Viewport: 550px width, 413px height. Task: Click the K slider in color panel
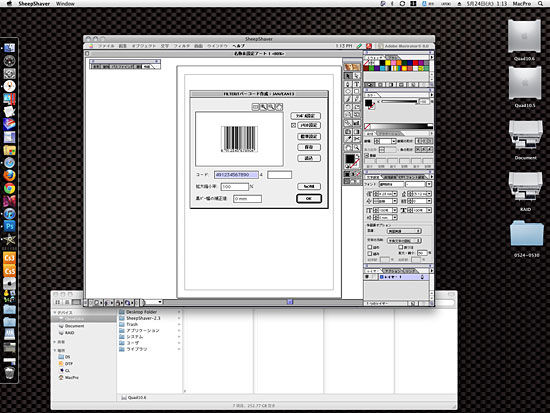(x=400, y=101)
